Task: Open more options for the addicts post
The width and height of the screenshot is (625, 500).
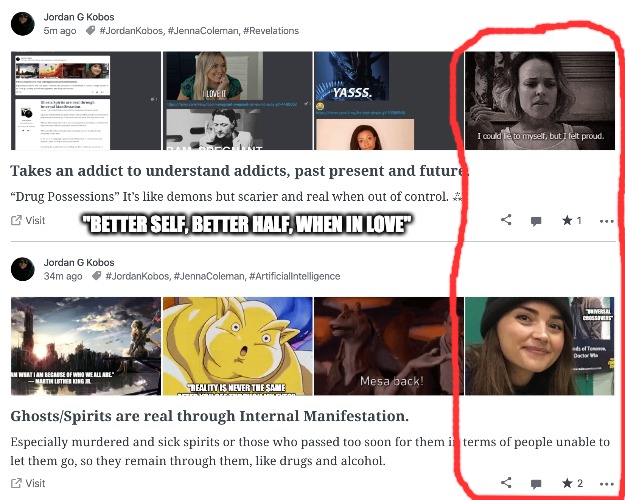Action: pos(606,221)
